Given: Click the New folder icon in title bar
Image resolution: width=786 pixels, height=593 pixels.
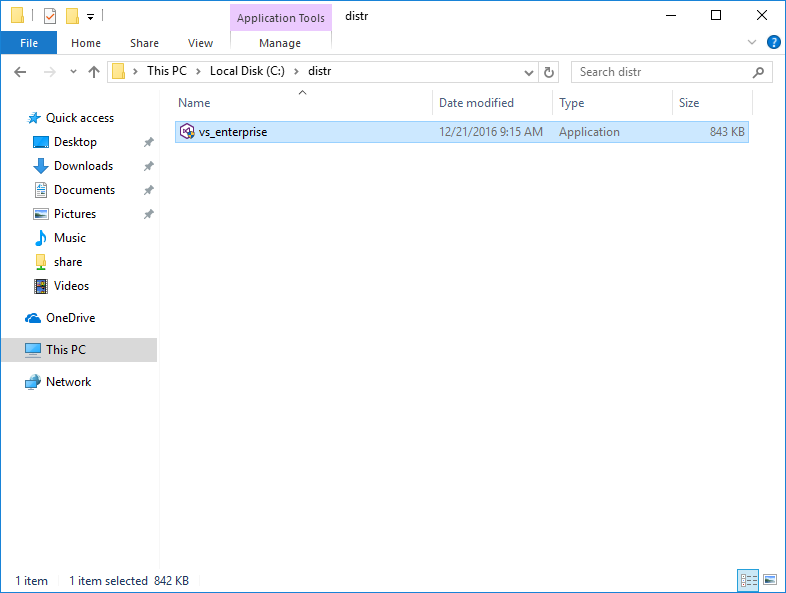Looking at the screenshot, I should coord(72,16).
